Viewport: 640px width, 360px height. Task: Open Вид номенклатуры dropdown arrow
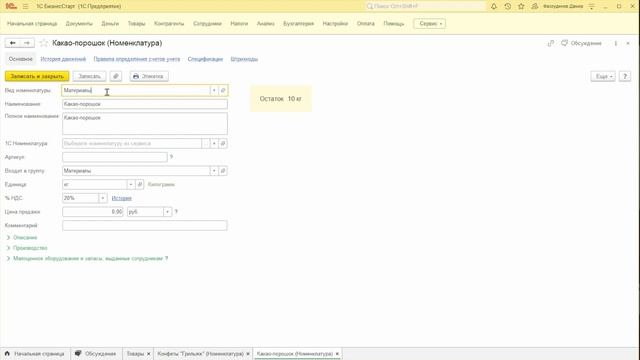point(214,90)
